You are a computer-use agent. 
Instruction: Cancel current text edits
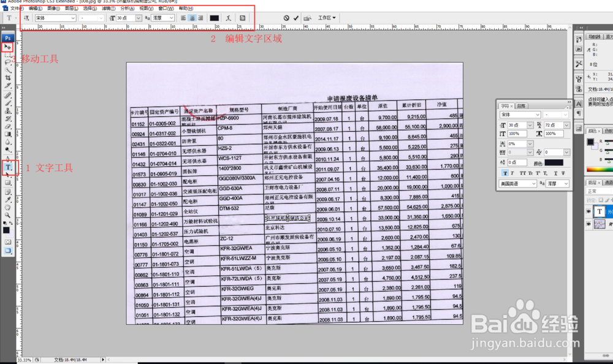click(286, 18)
